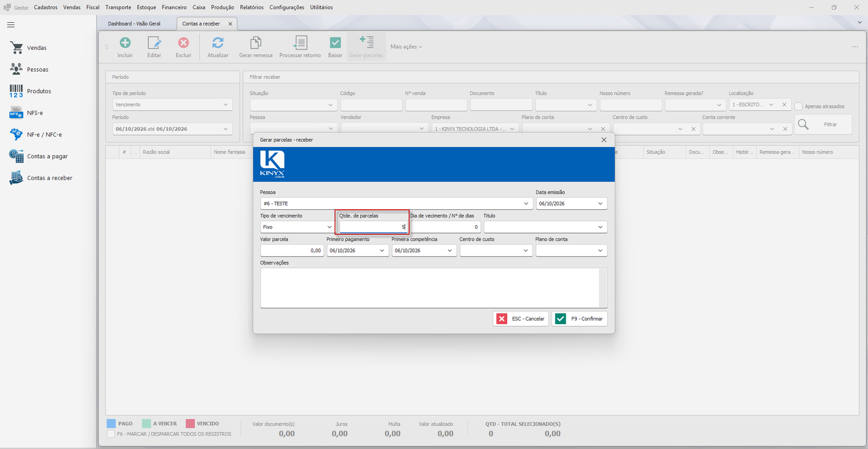Open Mais ações dropdown
868x449 pixels.
[406, 47]
